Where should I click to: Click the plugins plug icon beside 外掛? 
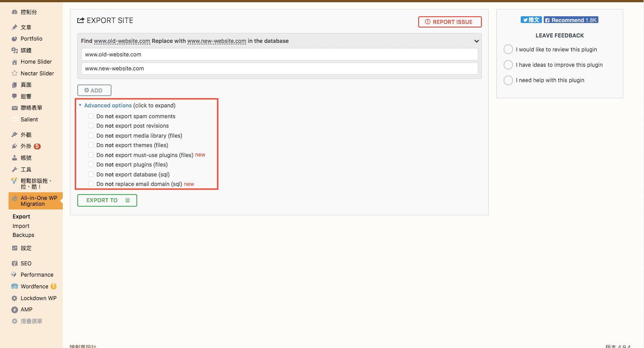coord(14,146)
